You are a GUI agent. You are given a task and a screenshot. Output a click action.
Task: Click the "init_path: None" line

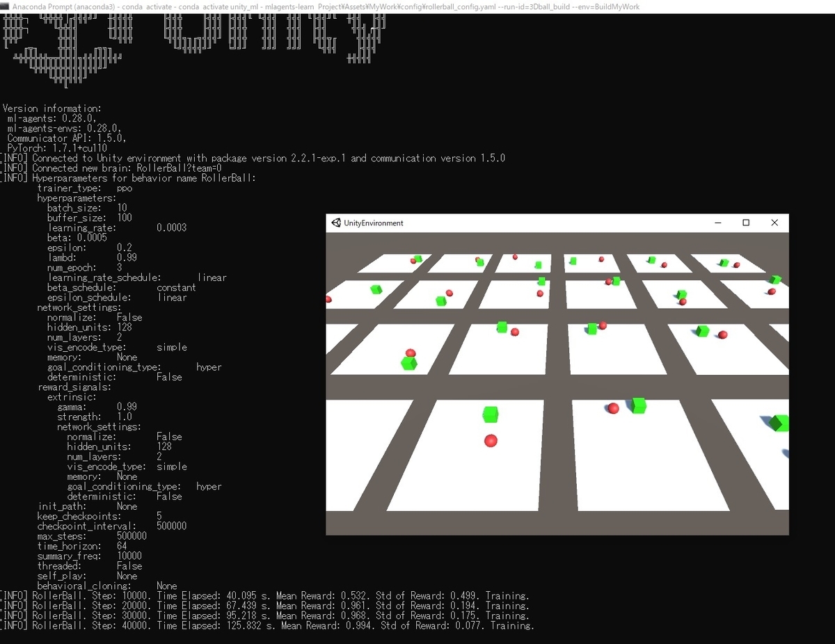pyautogui.click(x=88, y=506)
